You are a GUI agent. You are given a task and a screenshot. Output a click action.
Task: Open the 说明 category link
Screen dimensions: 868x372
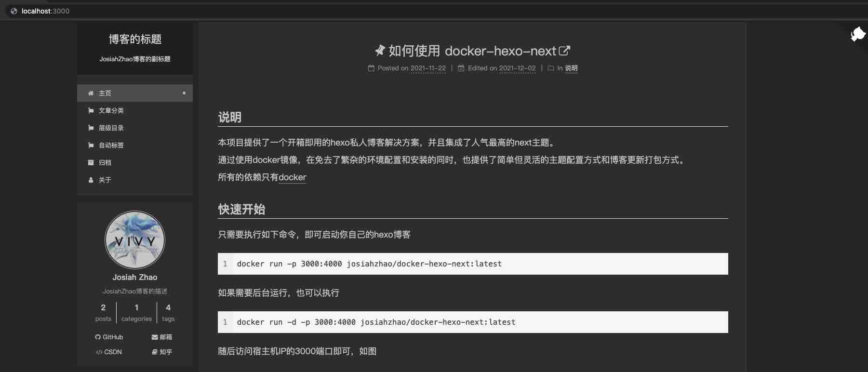pos(571,68)
